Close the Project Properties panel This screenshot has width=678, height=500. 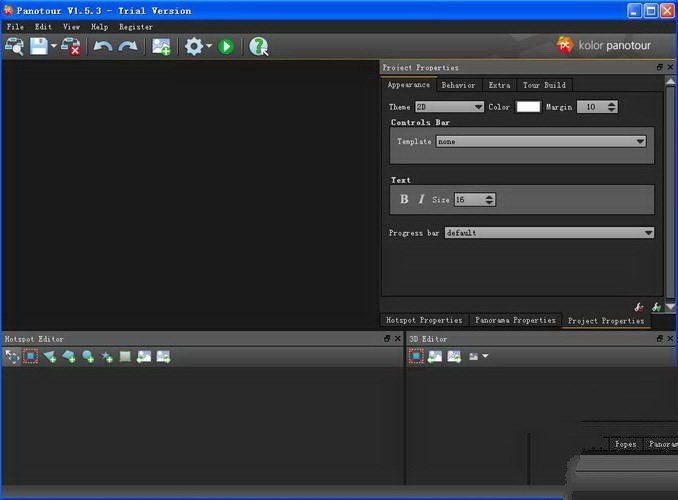(x=670, y=67)
